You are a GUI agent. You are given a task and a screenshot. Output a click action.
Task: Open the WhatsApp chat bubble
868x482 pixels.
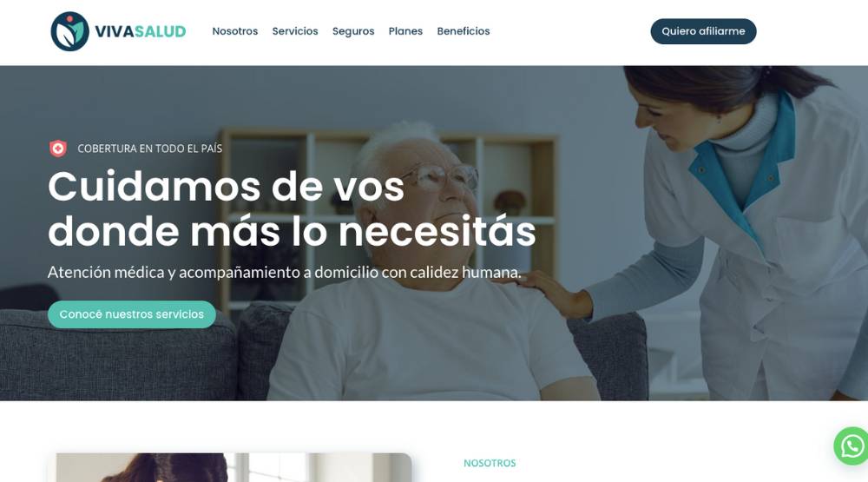point(852,446)
